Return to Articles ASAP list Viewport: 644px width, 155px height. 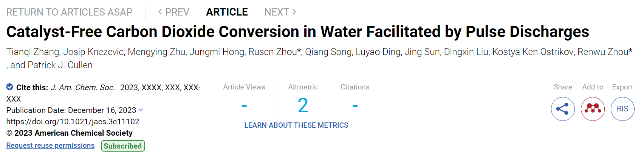(x=70, y=12)
